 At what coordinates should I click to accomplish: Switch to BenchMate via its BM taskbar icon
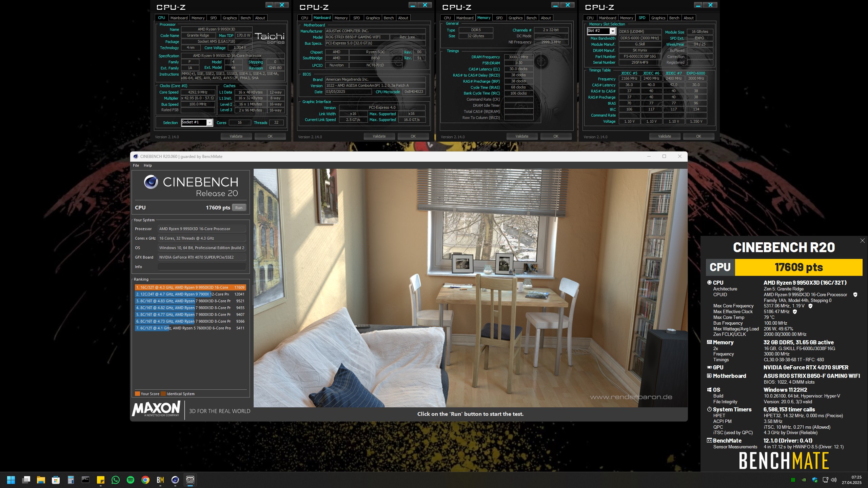(160, 480)
